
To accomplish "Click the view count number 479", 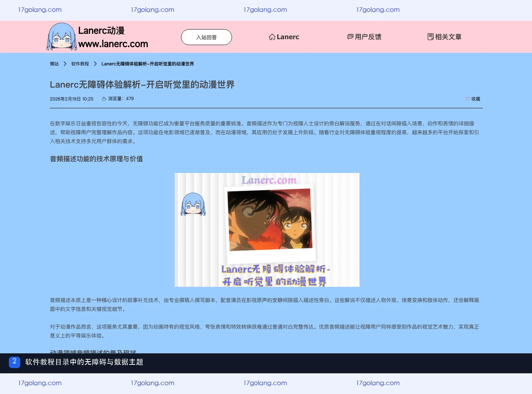I will click(130, 99).
